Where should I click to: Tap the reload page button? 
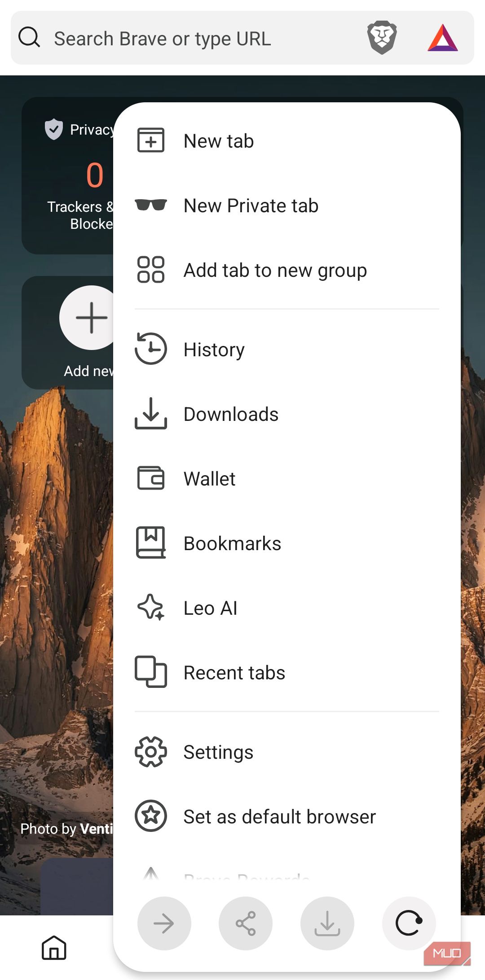click(409, 923)
